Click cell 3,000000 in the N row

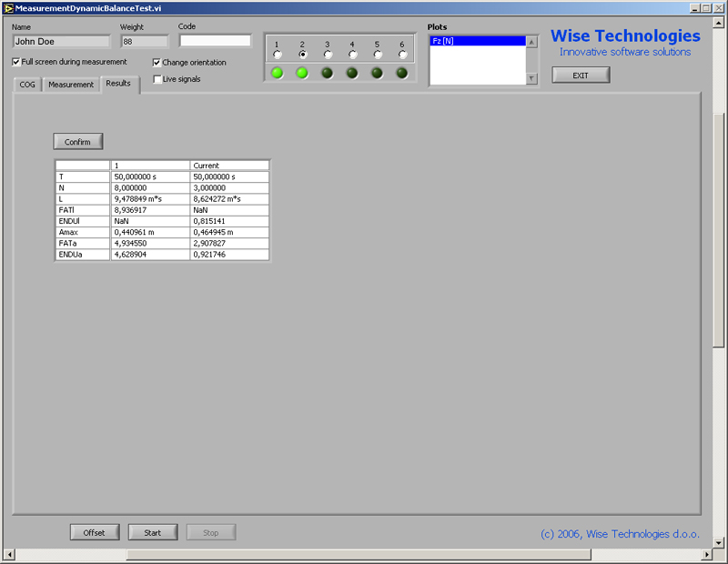click(229, 188)
